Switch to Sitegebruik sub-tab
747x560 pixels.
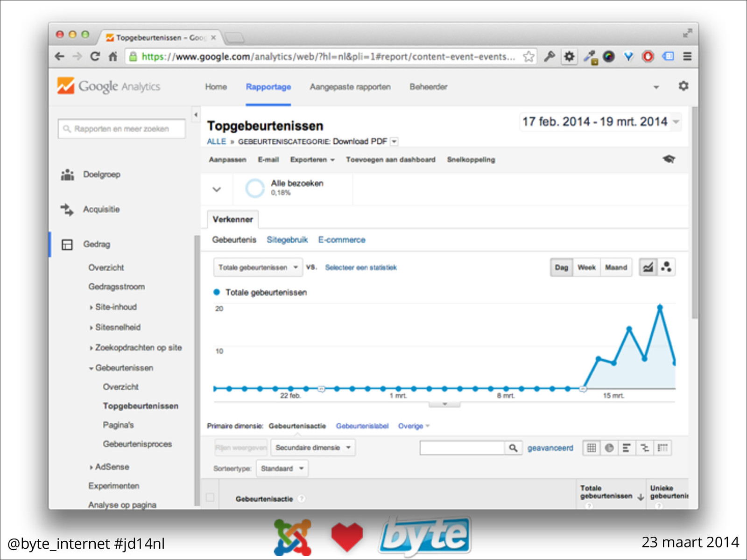287,240
